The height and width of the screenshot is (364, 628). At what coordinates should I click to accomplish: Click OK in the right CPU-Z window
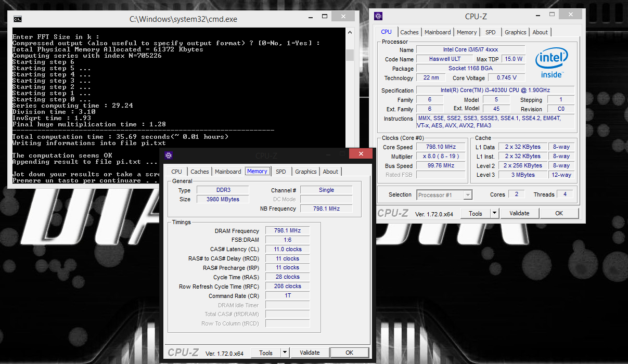click(559, 213)
